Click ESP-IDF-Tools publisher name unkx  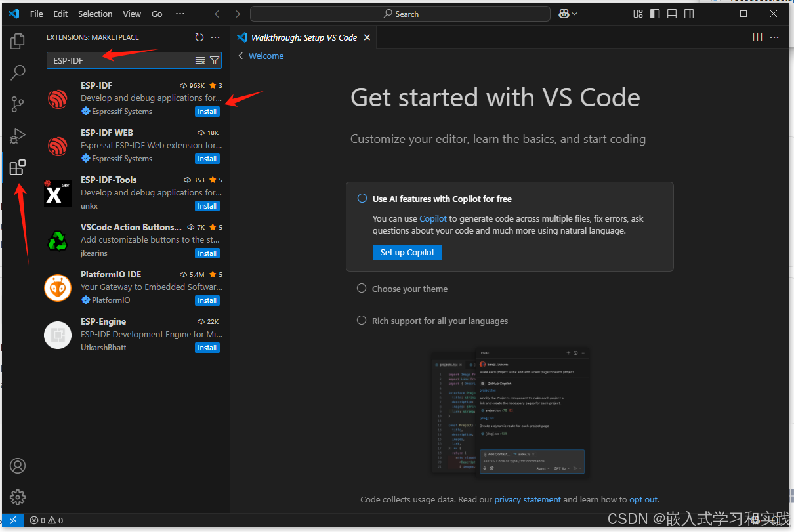click(x=90, y=206)
